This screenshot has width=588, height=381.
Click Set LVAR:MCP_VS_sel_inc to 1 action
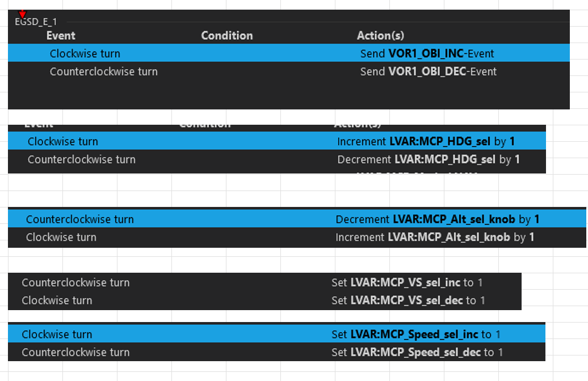click(407, 283)
